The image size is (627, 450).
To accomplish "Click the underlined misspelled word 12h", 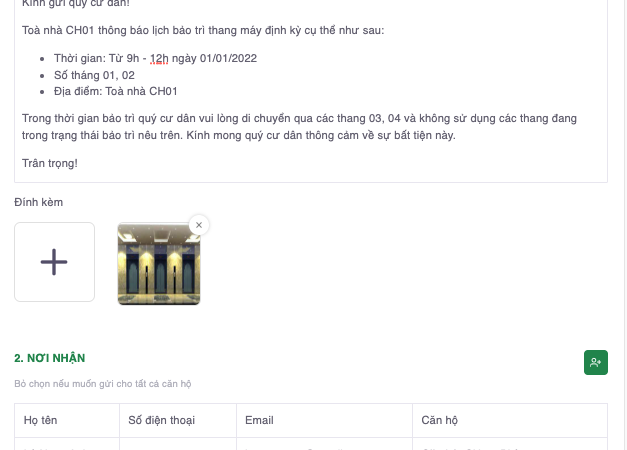I will (159, 58).
